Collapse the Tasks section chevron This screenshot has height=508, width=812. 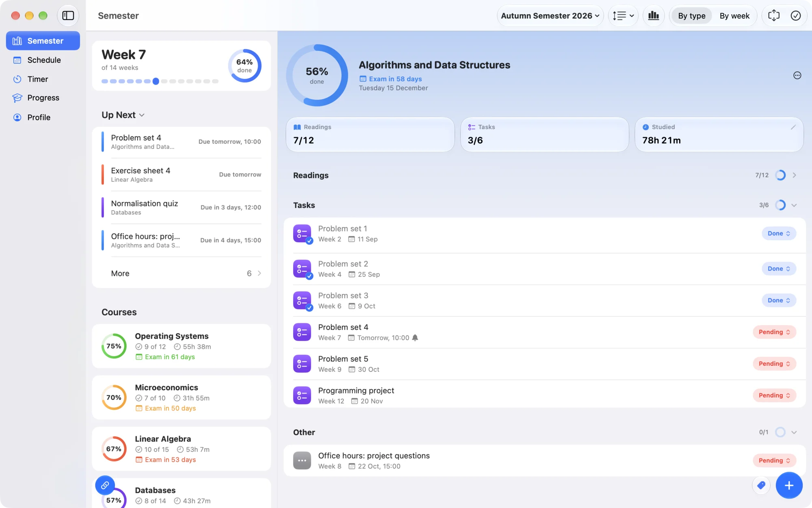coord(794,205)
